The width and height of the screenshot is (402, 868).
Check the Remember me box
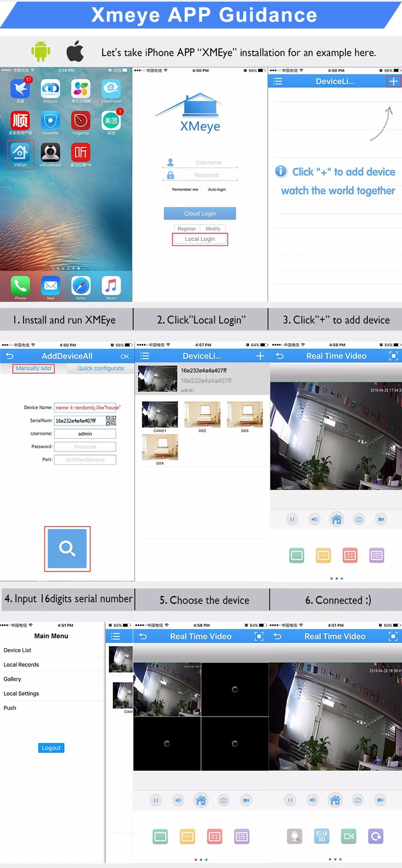coord(167,189)
